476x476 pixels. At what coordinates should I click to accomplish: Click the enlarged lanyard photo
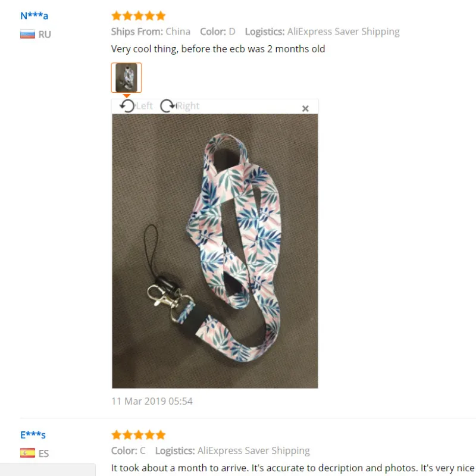coord(215,250)
